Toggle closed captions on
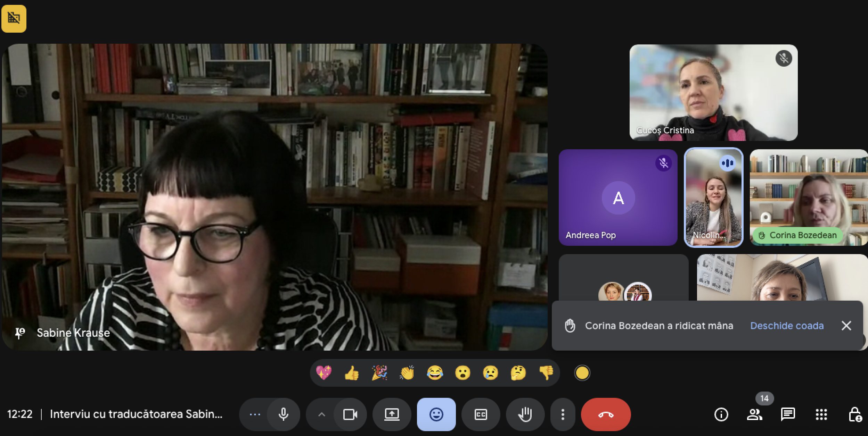Viewport: 868px width, 436px height. (481, 414)
